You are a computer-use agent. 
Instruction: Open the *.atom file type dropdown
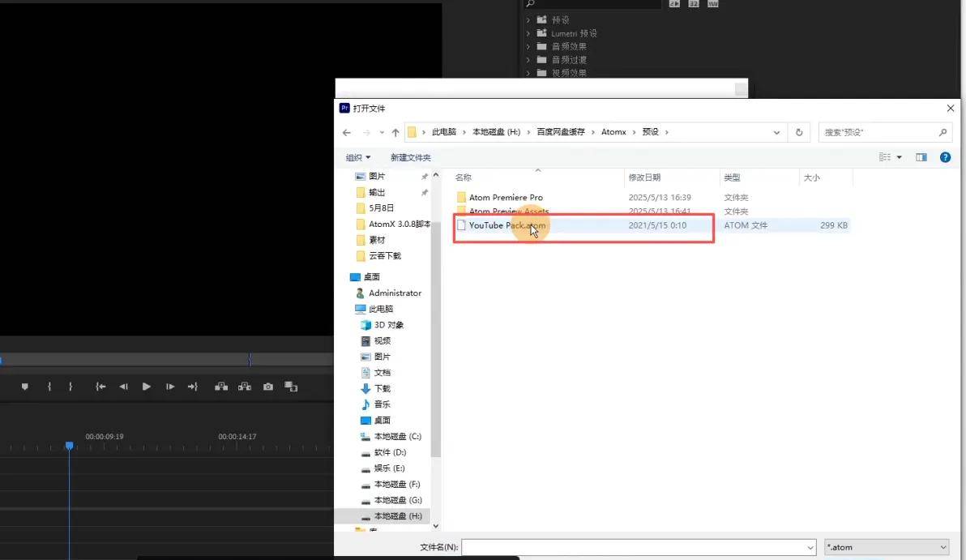(x=886, y=547)
